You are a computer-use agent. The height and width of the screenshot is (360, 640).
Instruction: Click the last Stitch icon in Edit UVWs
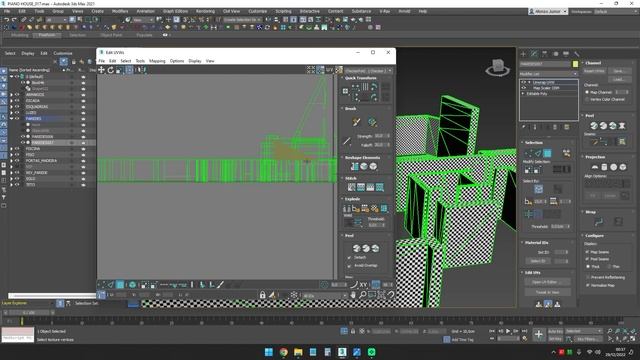pyautogui.click(x=380, y=187)
